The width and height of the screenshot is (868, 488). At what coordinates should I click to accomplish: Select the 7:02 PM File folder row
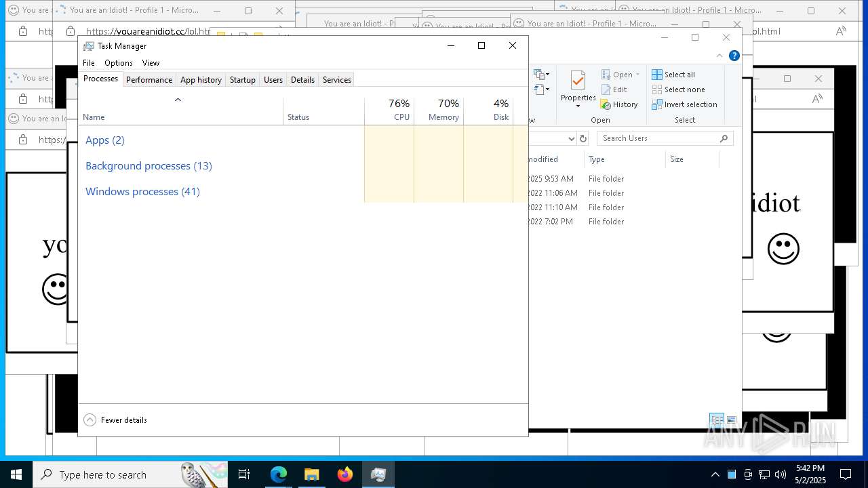click(624, 222)
